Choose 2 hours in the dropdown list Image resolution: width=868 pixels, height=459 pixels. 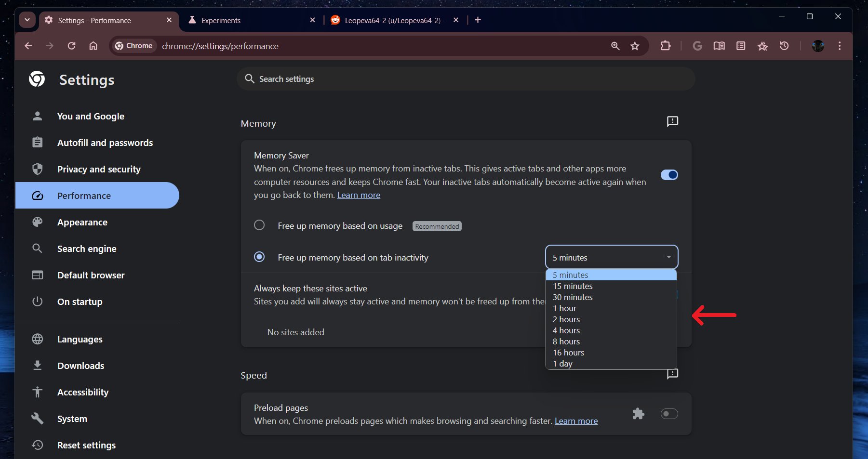611,319
